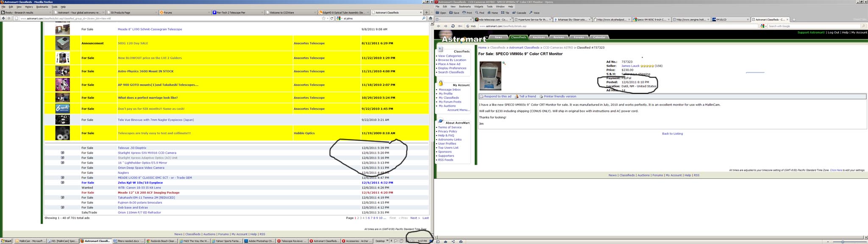Open 'Tele Vue Binovue with 7mm Nagler' listing
Viewport: 868px width, 244px height.
click(156, 120)
